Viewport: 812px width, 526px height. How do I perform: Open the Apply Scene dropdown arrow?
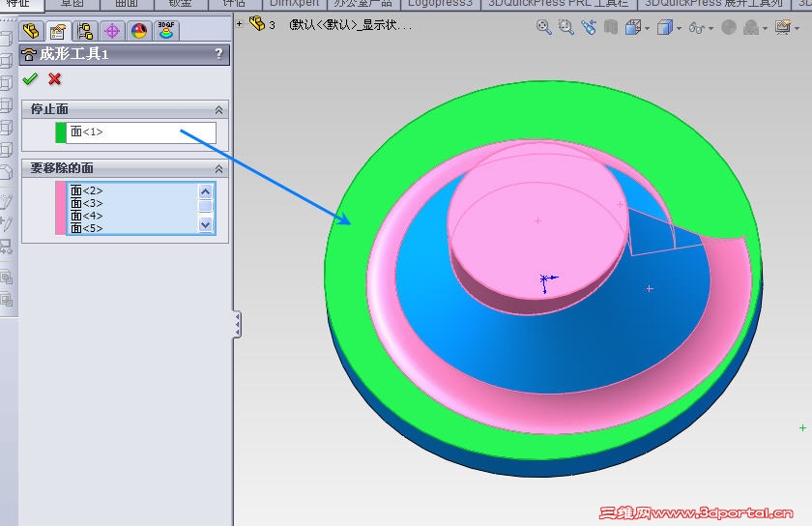(x=766, y=28)
